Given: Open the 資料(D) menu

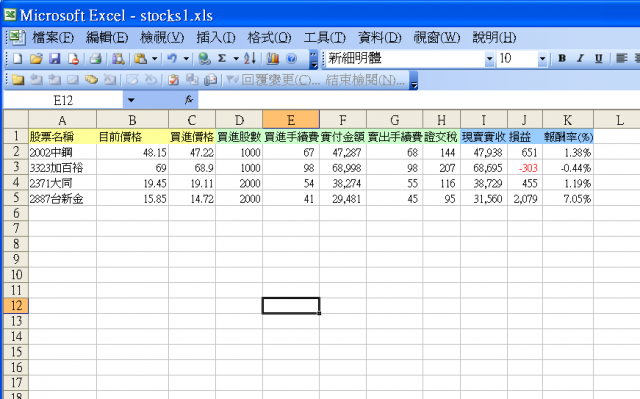Looking at the screenshot, I should (x=380, y=38).
